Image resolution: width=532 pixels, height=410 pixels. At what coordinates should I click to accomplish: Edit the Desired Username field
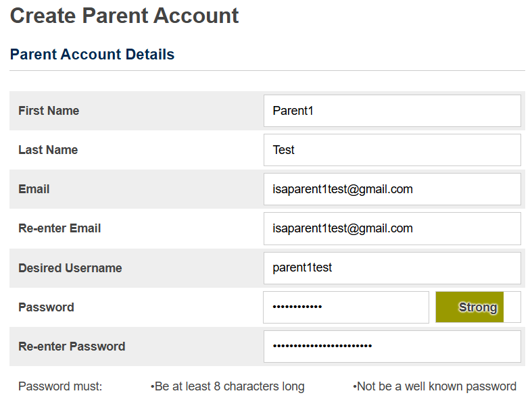392,268
